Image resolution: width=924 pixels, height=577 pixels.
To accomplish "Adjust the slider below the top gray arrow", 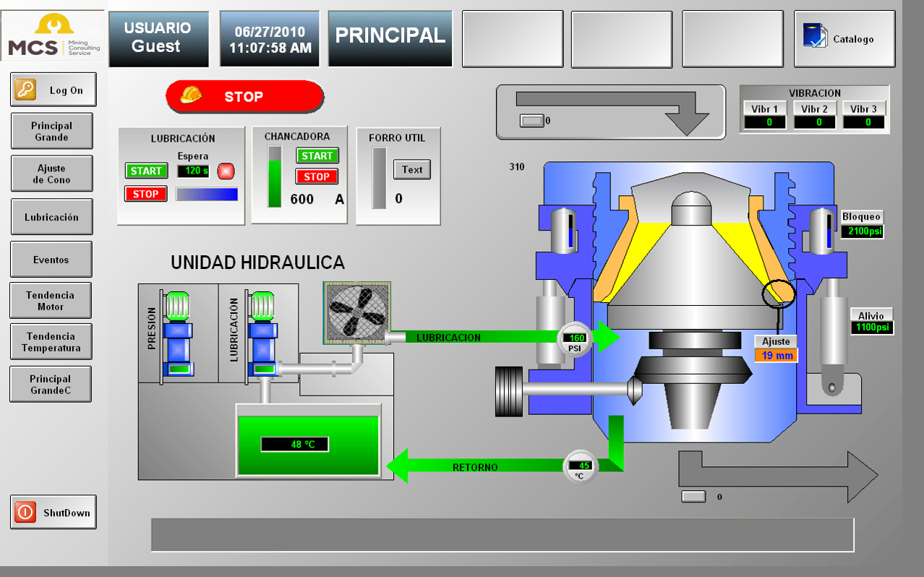I will (x=533, y=120).
